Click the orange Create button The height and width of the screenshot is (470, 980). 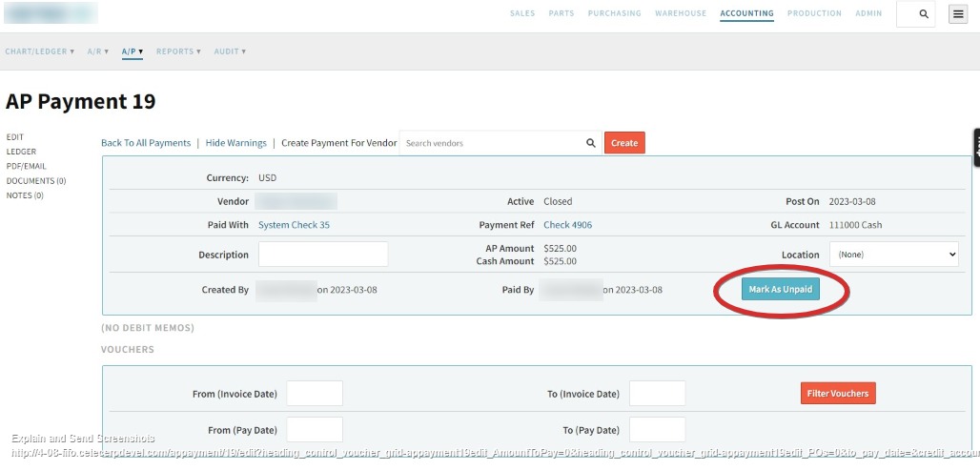pyautogui.click(x=624, y=143)
